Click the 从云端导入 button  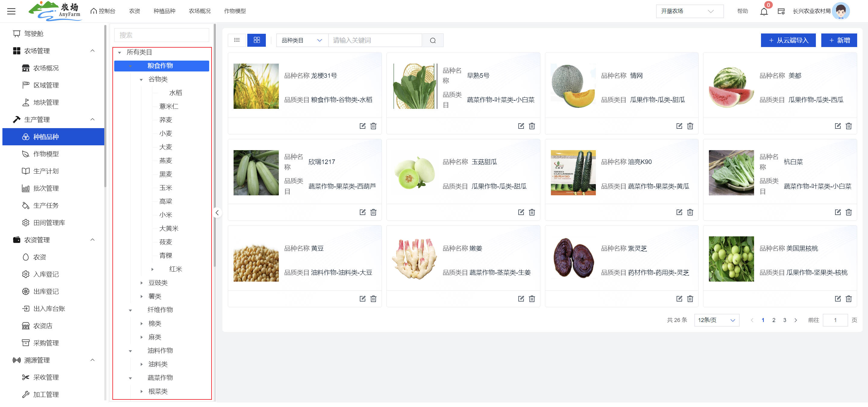[788, 40]
